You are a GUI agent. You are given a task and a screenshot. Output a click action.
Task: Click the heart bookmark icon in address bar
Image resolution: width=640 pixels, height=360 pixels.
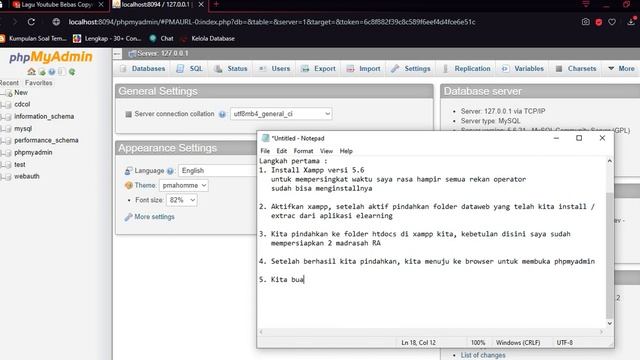point(612,22)
